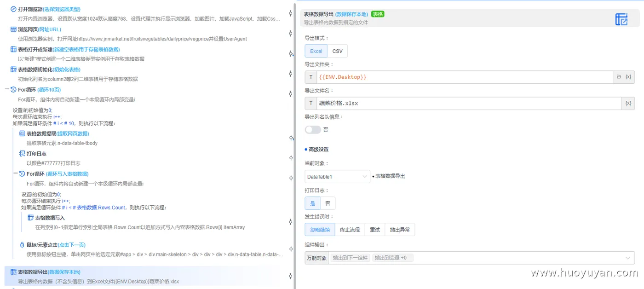Image resolution: width=644 pixels, height=289 pixels.
Task: Click the table icon beside 表格打开或新建
Action: pyautogui.click(x=13, y=49)
